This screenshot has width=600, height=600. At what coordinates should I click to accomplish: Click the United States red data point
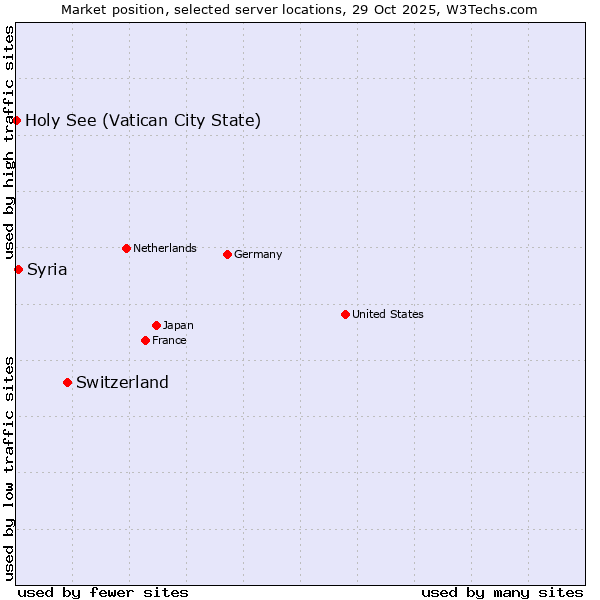[345, 314]
